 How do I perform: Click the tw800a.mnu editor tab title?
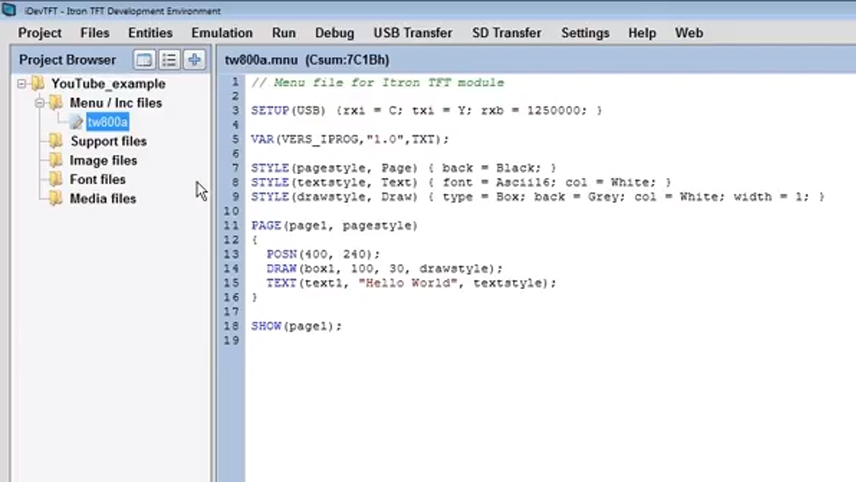tap(307, 60)
